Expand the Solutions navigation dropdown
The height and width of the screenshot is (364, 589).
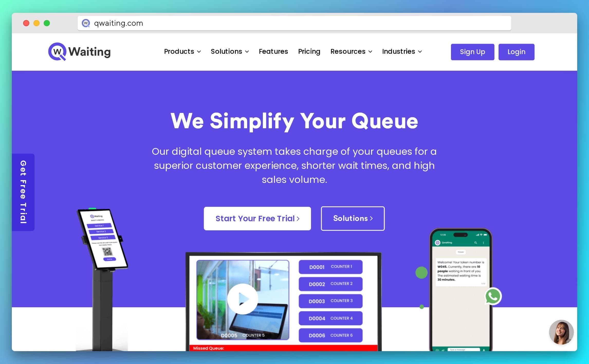230,52
